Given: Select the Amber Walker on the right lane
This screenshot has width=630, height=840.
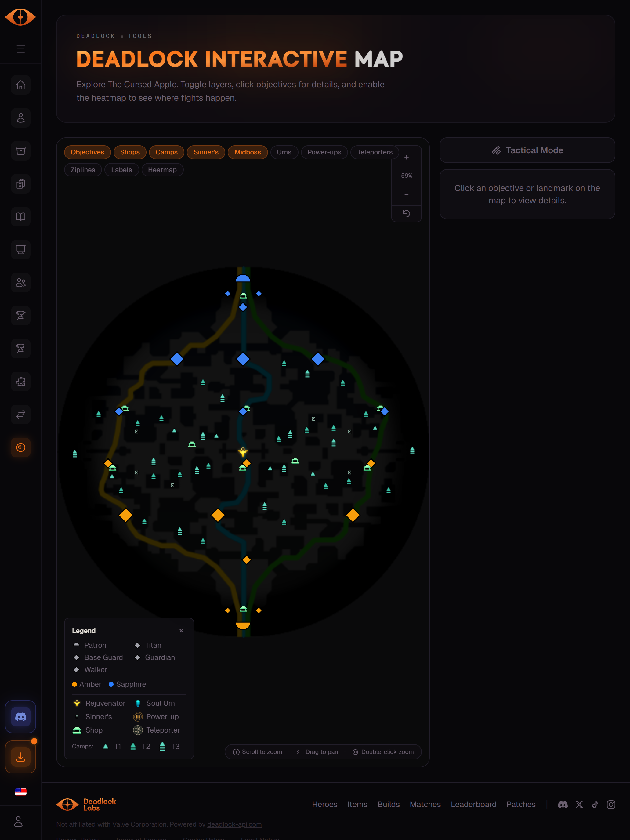Looking at the screenshot, I should (x=353, y=515).
